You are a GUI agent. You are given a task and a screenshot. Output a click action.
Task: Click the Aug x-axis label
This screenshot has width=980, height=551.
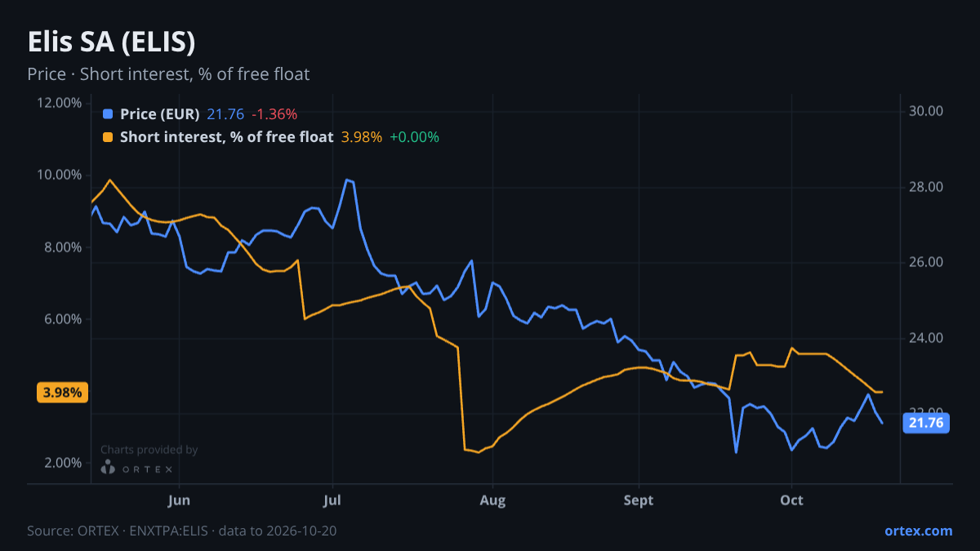(491, 500)
